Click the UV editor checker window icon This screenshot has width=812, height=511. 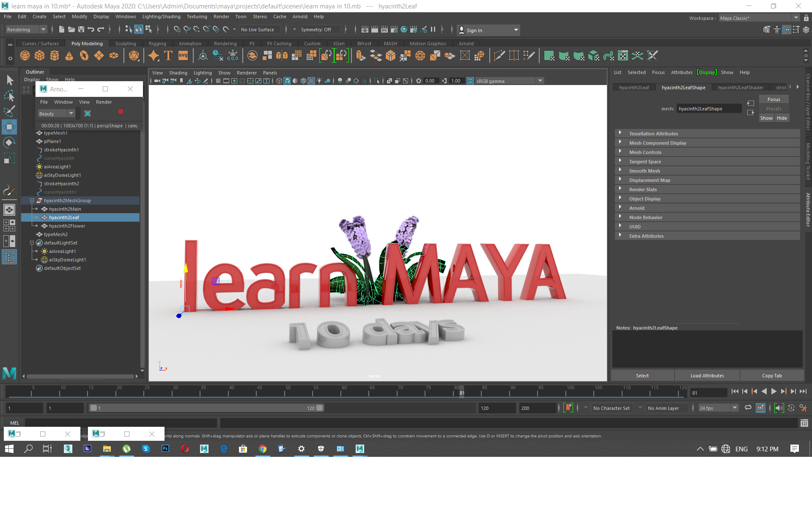point(623,56)
